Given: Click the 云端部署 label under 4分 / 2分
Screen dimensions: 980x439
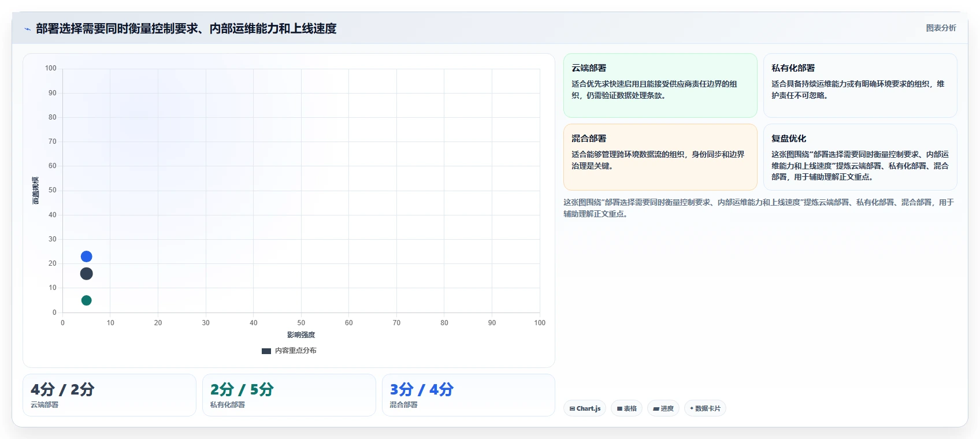Looking at the screenshot, I should tap(44, 405).
